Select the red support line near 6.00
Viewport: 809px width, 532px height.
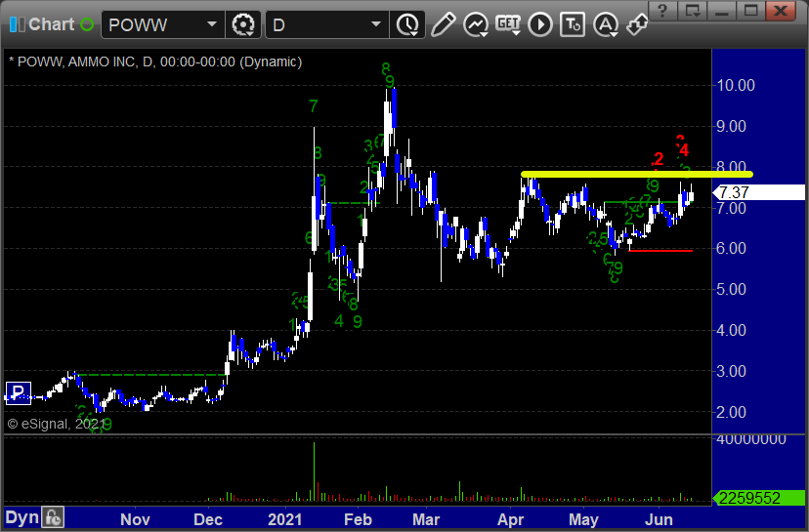pyautogui.click(x=660, y=251)
